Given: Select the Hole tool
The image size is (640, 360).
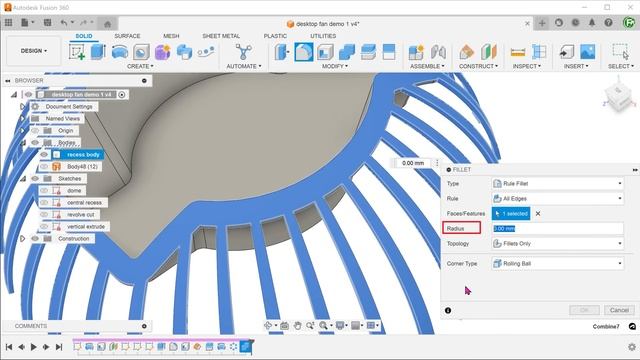Looking at the screenshot, I should click(x=141, y=52).
